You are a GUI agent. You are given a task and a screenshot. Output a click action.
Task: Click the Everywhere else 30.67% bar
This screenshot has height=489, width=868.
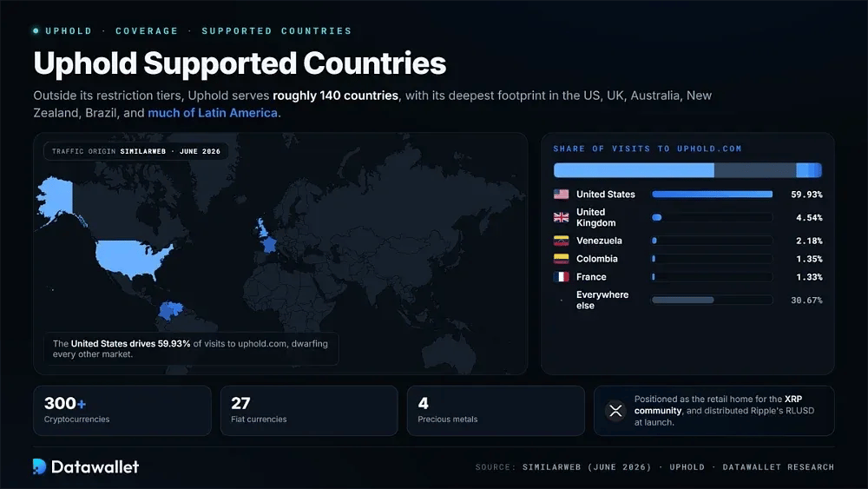(x=713, y=301)
